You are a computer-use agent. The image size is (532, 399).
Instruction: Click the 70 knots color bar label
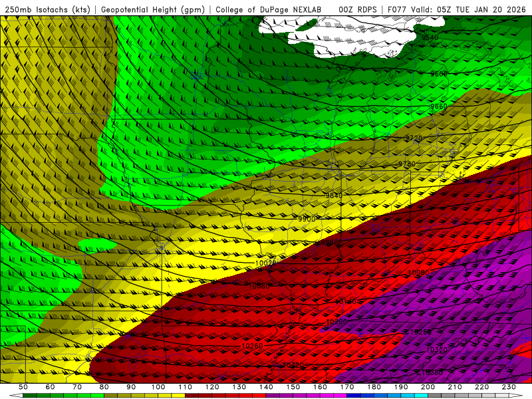pos(77,387)
